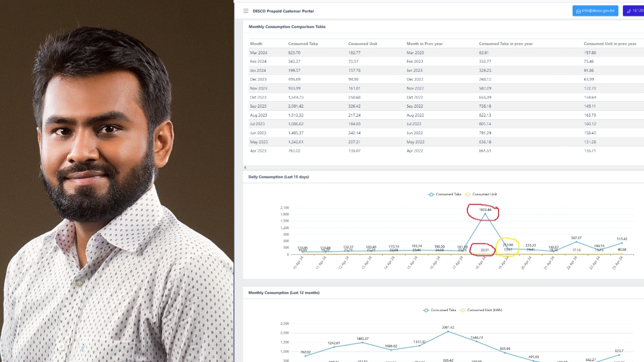644x362 pixels.
Task: Click the info@desco.gov.bd email button
Action: pos(595,11)
